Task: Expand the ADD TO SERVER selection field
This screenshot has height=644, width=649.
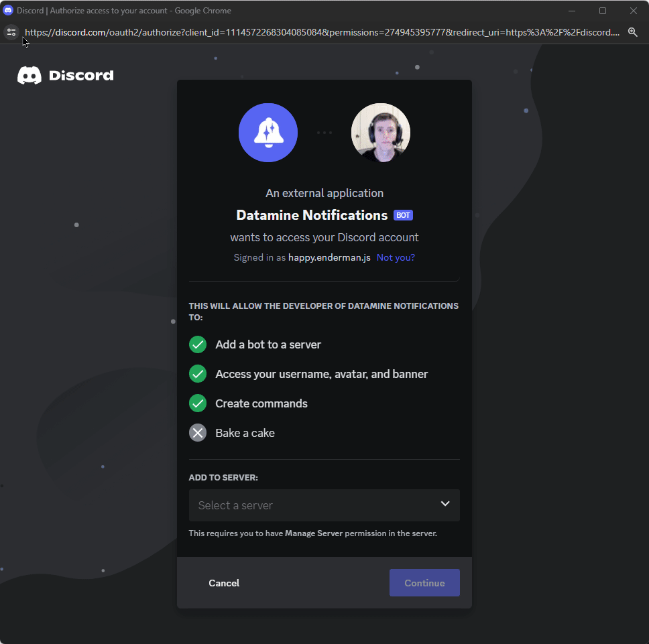Action: [324, 505]
